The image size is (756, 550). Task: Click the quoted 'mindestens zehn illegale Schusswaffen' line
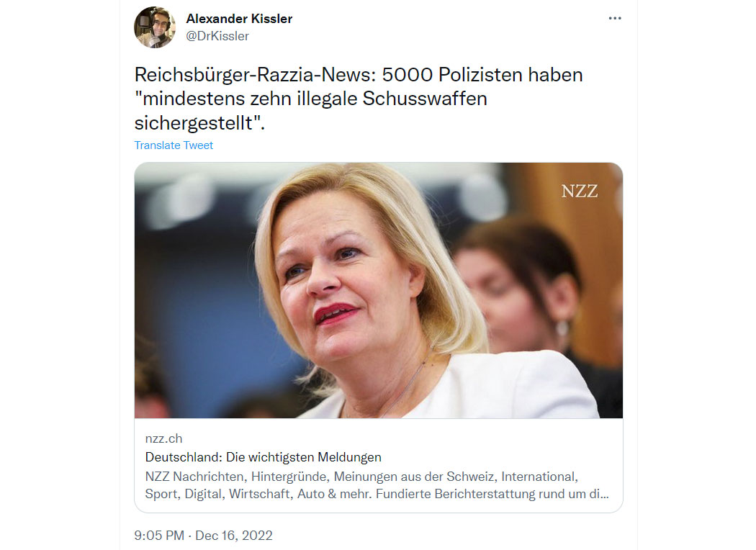311,99
